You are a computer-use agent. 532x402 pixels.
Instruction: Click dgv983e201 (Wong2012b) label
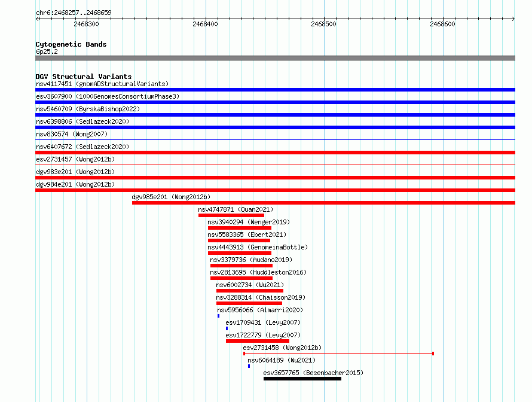(75, 172)
